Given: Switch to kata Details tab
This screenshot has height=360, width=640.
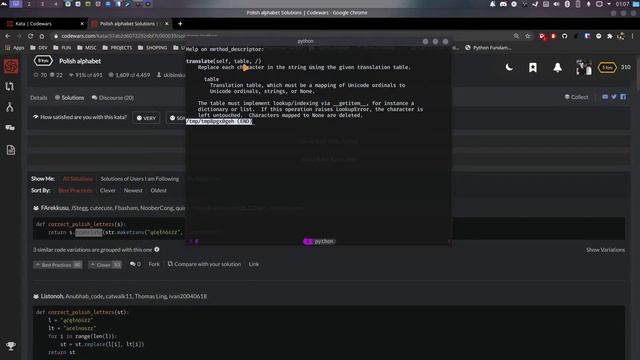Looking at the screenshot, I should pos(39,98).
